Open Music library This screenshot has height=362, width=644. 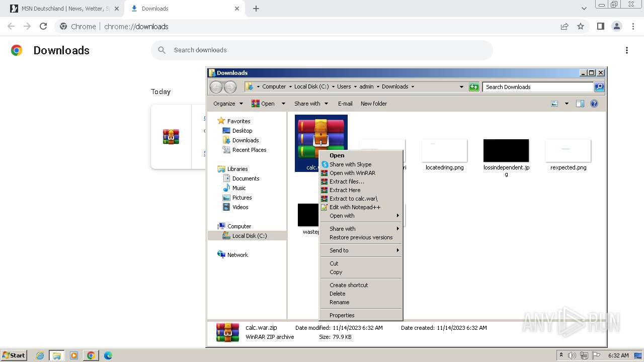(x=239, y=188)
